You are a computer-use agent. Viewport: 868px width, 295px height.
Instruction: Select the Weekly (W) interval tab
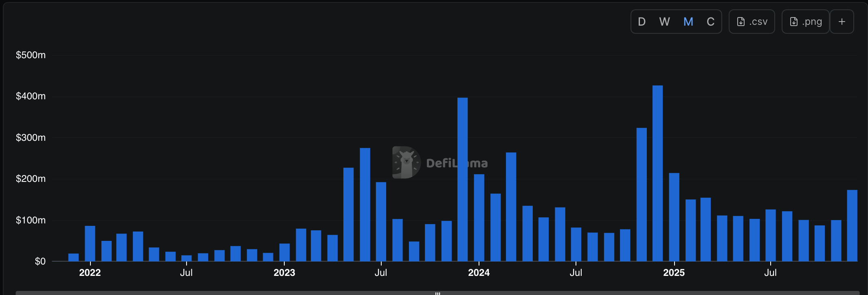pyautogui.click(x=664, y=22)
